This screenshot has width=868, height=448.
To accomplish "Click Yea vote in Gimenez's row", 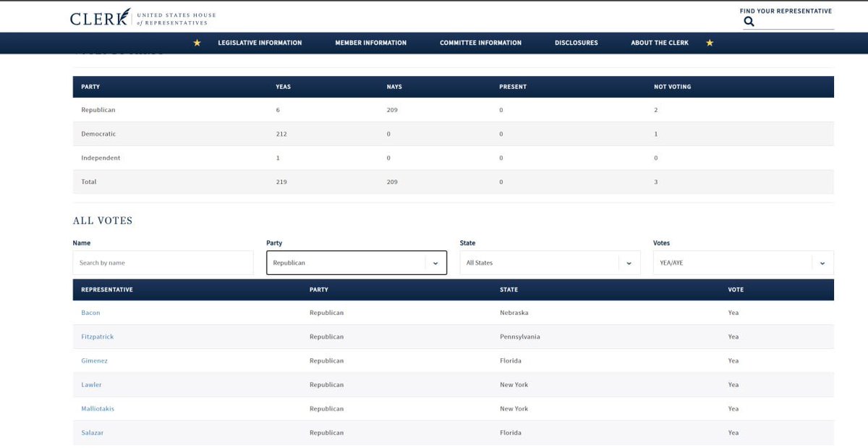I will tap(733, 360).
